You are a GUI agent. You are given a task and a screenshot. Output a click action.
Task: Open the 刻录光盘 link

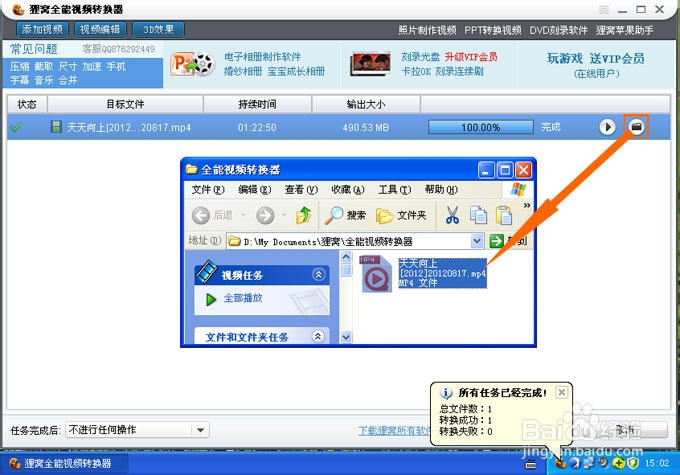pos(420,57)
